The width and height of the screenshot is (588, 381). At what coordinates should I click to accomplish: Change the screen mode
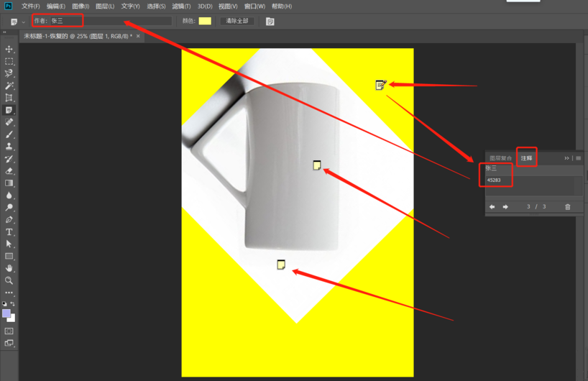click(x=9, y=343)
